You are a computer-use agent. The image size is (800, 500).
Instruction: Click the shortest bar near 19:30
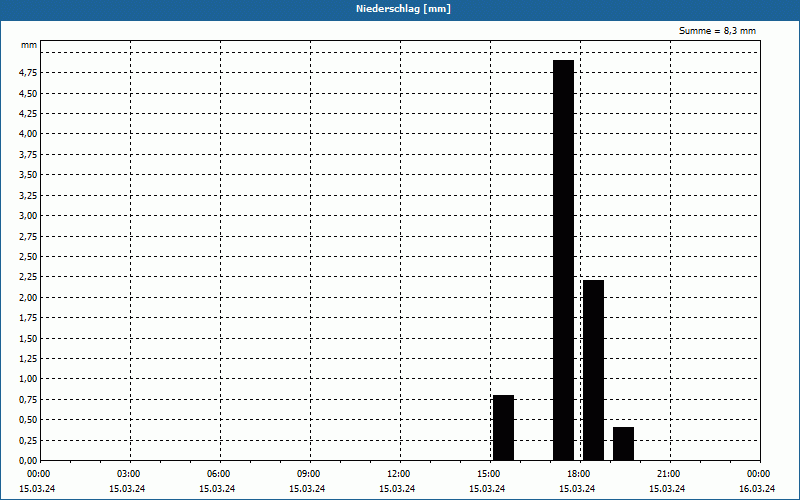pos(623,443)
